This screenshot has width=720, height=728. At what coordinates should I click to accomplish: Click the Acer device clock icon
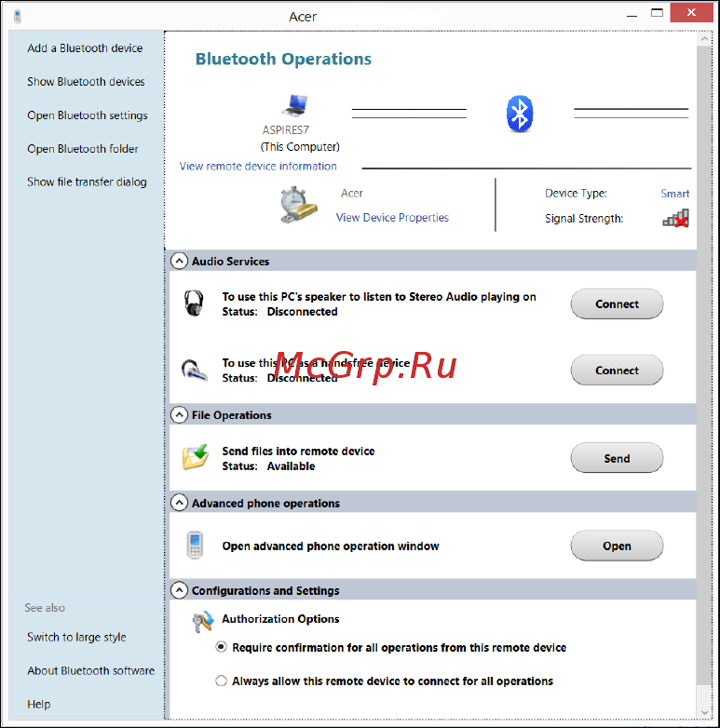click(298, 205)
